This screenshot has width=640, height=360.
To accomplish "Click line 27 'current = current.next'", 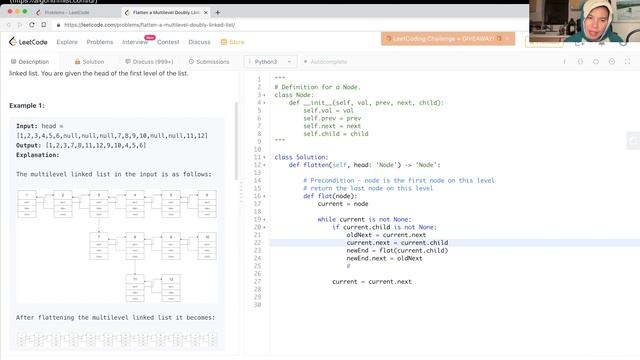I will click(372, 282).
